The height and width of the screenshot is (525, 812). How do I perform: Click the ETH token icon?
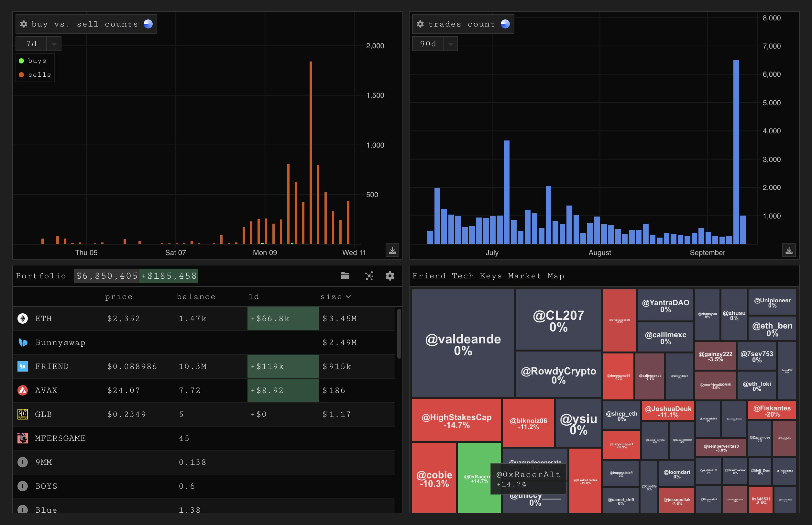pos(23,318)
